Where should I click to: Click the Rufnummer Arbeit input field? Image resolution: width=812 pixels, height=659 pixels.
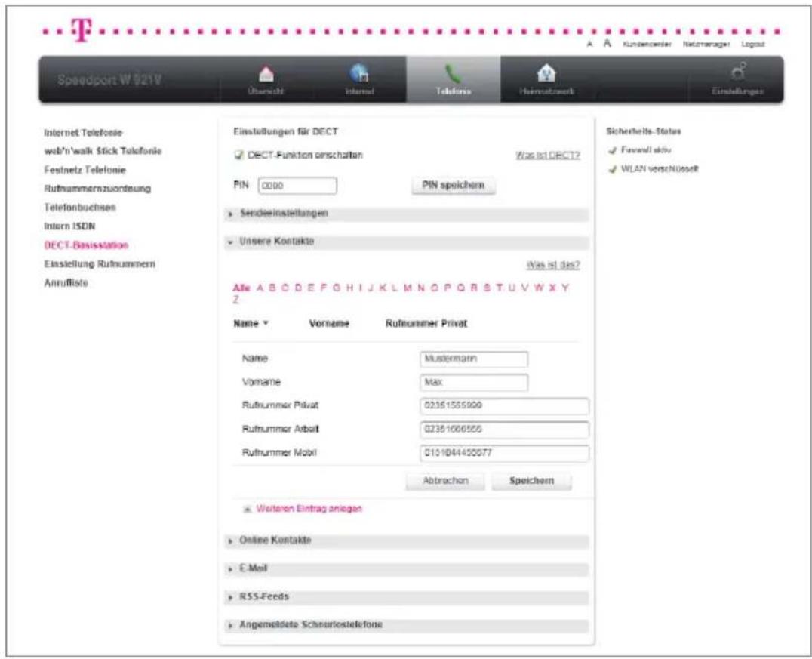[504, 430]
